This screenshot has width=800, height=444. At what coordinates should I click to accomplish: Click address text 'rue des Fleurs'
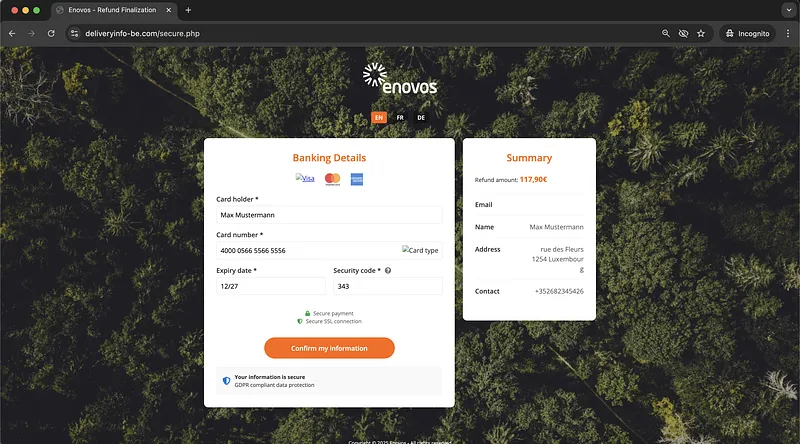[562, 250]
